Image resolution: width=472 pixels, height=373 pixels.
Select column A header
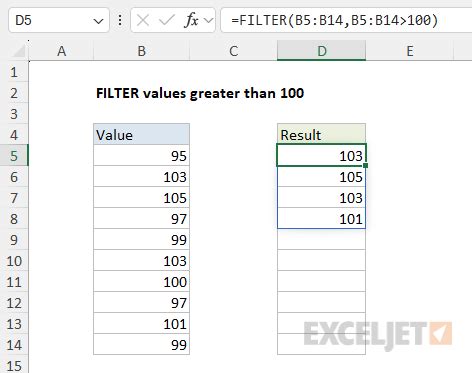pyautogui.click(x=61, y=51)
